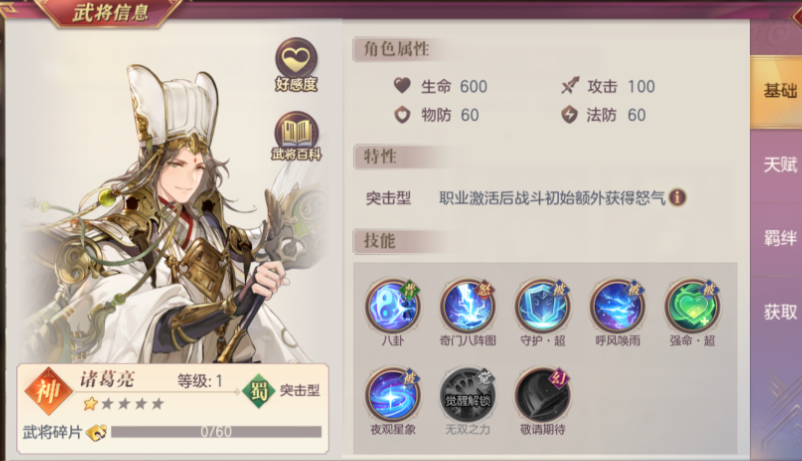Tap the 蜀 faction badge
The image size is (802, 461).
259,391
